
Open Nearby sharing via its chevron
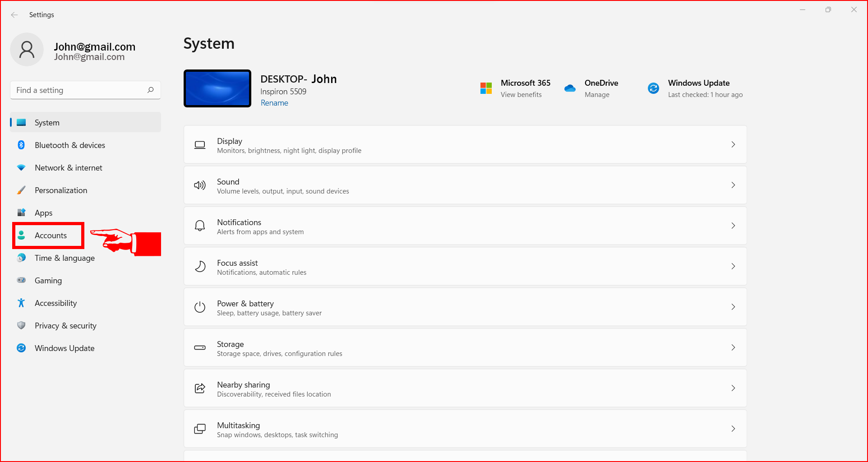733,388
